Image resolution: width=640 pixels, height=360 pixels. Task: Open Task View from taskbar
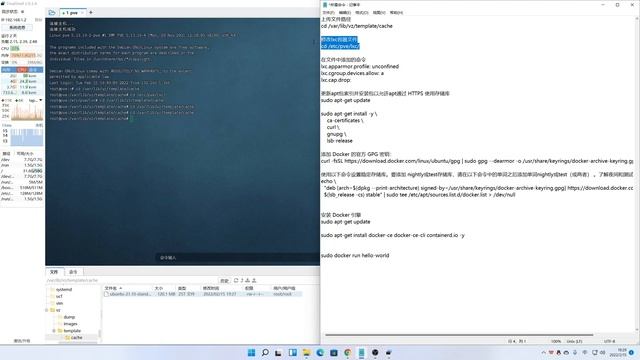pos(278,352)
